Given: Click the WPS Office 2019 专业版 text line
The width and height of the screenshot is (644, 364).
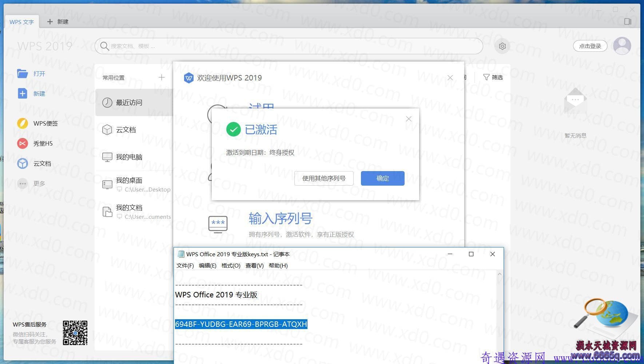Looking at the screenshot, I should 216,295.
